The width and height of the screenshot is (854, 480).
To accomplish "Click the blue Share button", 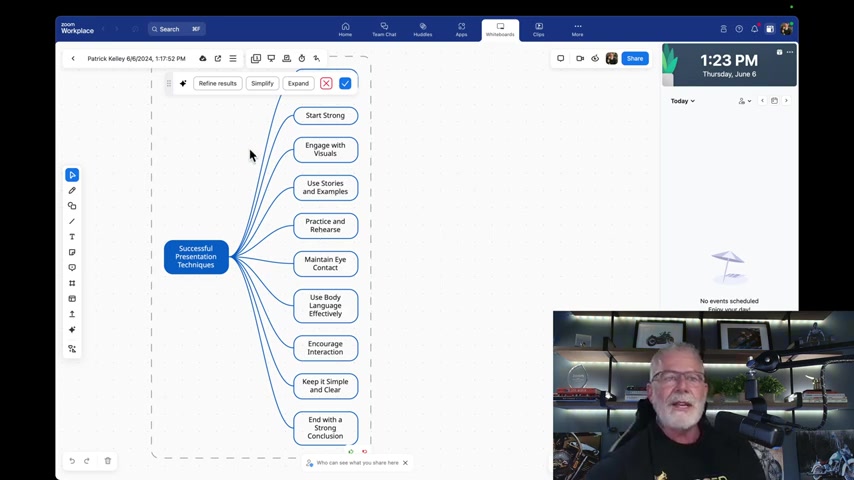I will (635, 58).
